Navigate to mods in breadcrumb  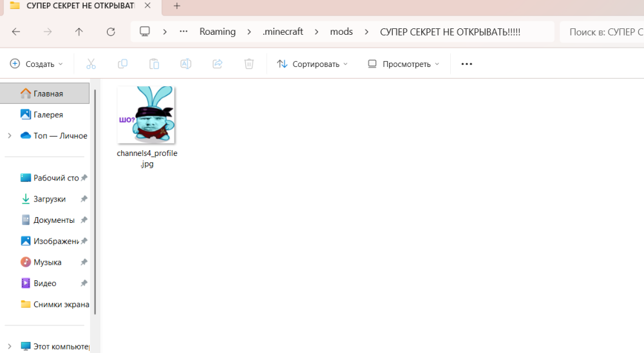pos(341,32)
